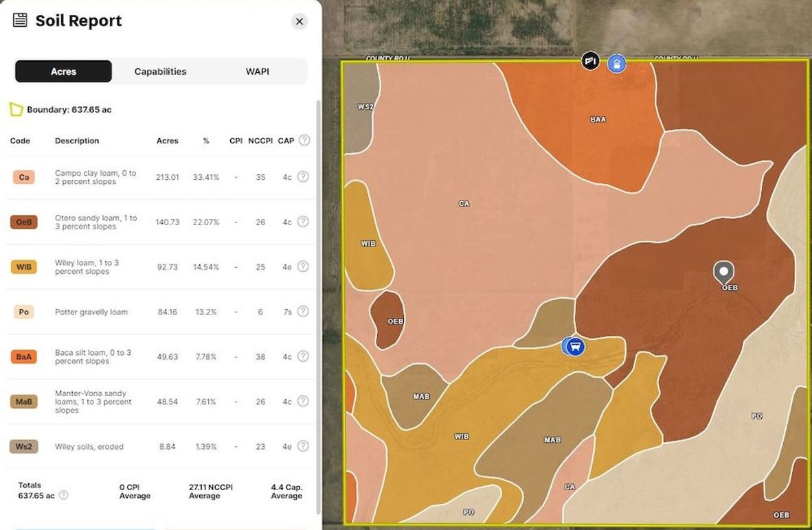Open the blue house marker near County Rd
The height and width of the screenshot is (530, 812).
tap(616, 63)
